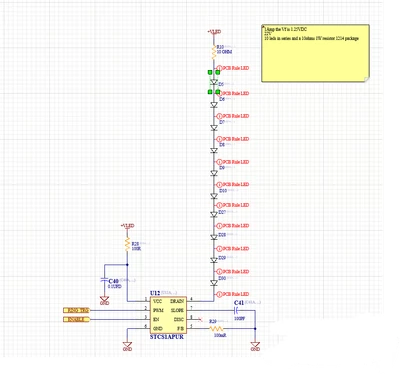
Task: Click the D29 designator label
Action: coord(222,258)
